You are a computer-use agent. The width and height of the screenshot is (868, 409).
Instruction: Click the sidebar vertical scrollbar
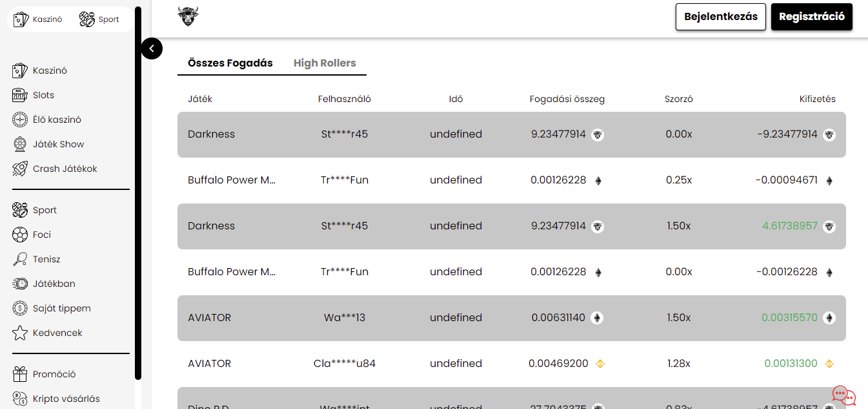138,194
